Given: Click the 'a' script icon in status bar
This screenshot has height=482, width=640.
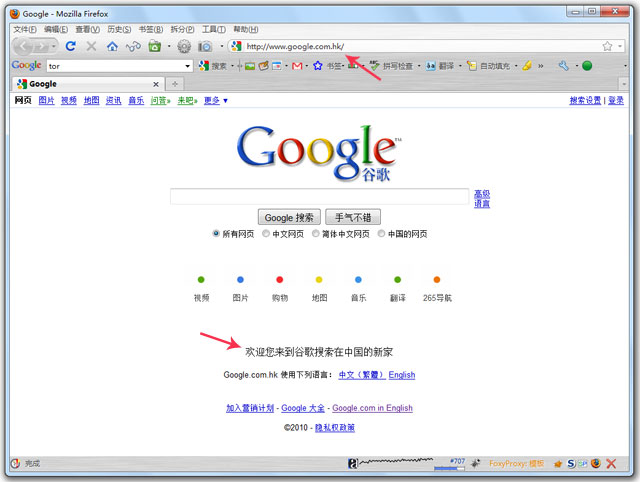Looking at the screenshot, I should tap(352, 463).
